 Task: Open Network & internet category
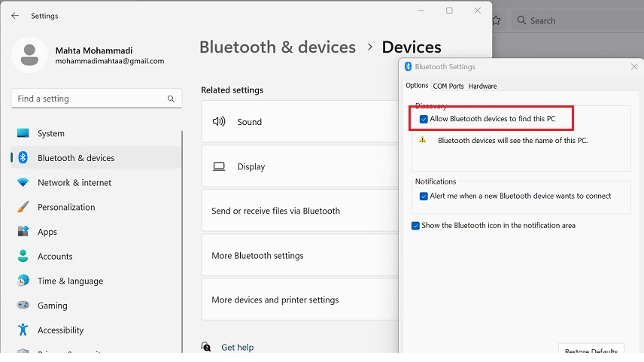(96, 182)
